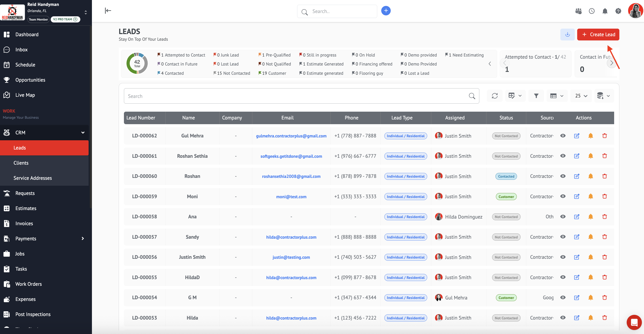Open email link gulmehra.contractorplus@gmail.com

pyautogui.click(x=291, y=136)
